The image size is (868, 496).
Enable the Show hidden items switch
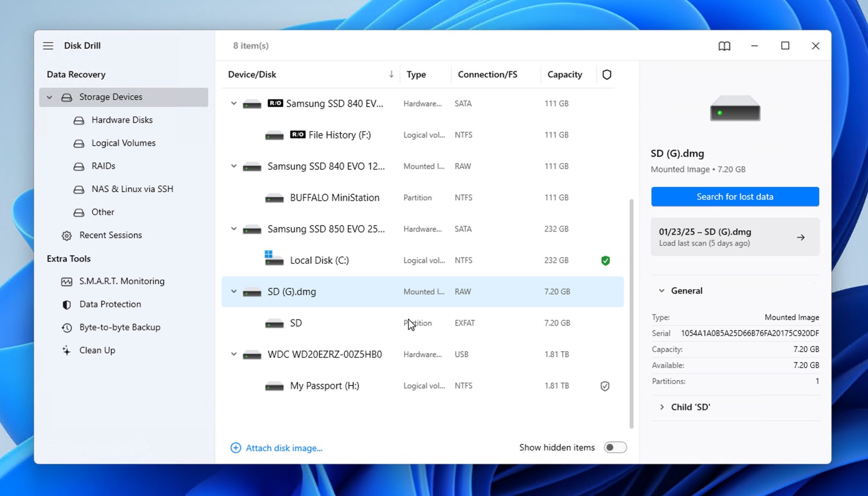[x=615, y=447]
